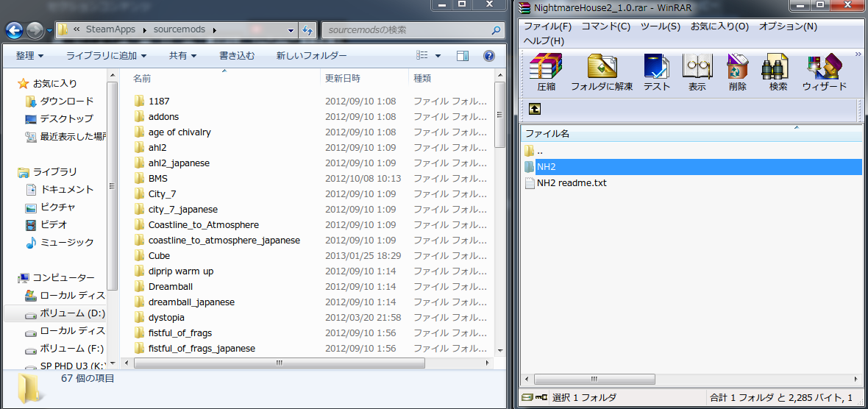868x409 pixels.
Task: Click Explorer back navigation arrow
Action: pos(15,30)
